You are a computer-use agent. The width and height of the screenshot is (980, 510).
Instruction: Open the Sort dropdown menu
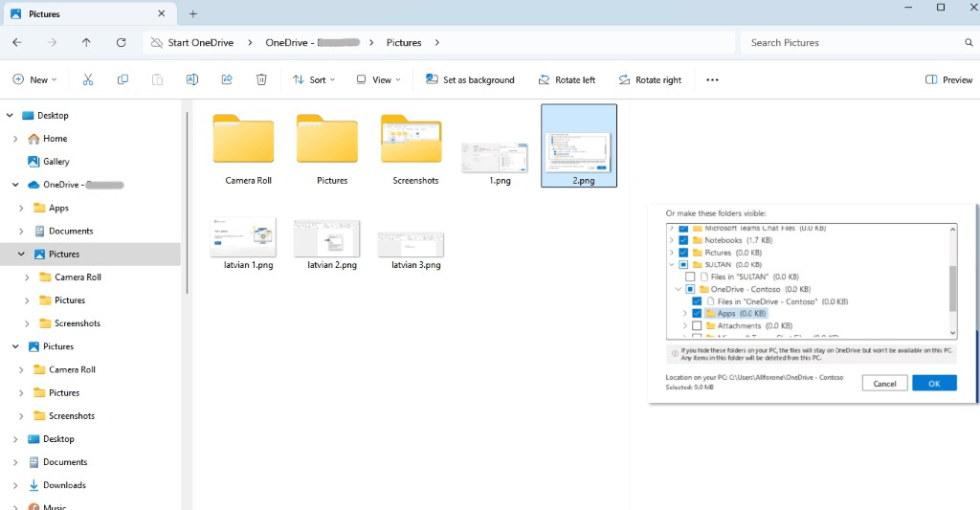314,80
